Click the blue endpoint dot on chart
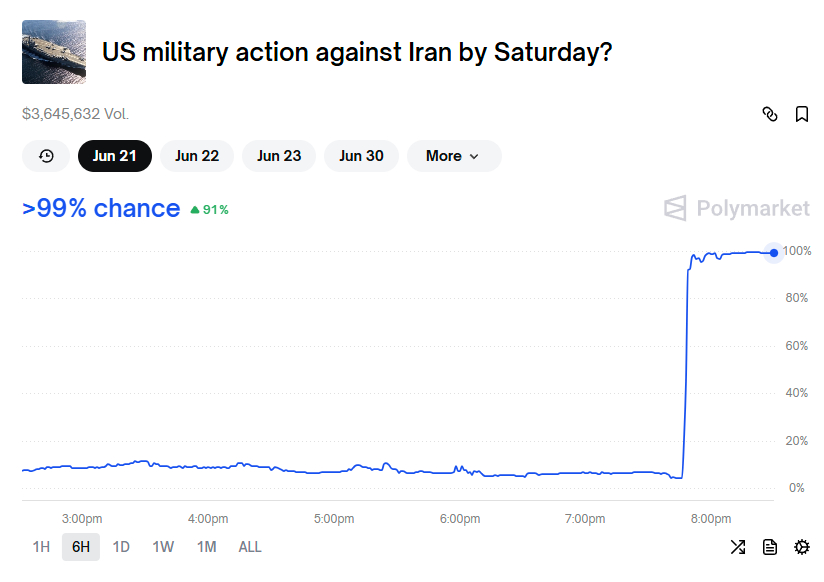 (x=774, y=253)
